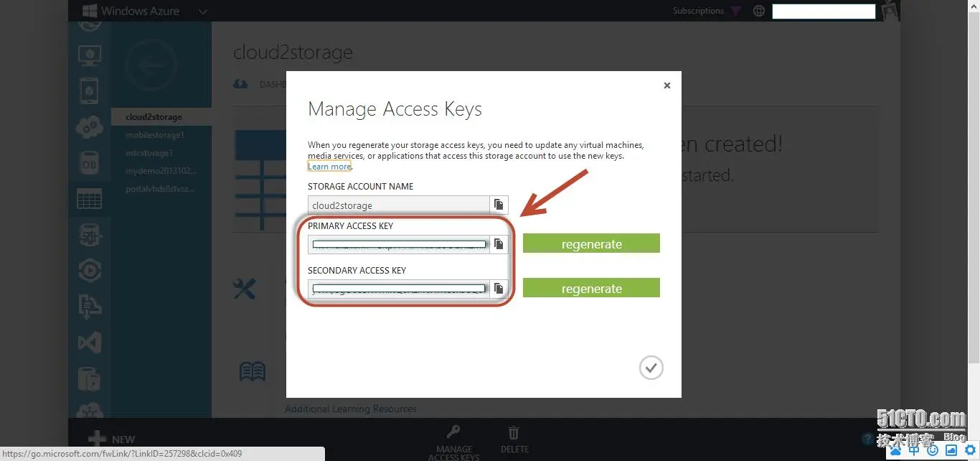The height and width of the screenshot is (461, 980).
Task: Open the language globe icon
Action: [759, 11]
